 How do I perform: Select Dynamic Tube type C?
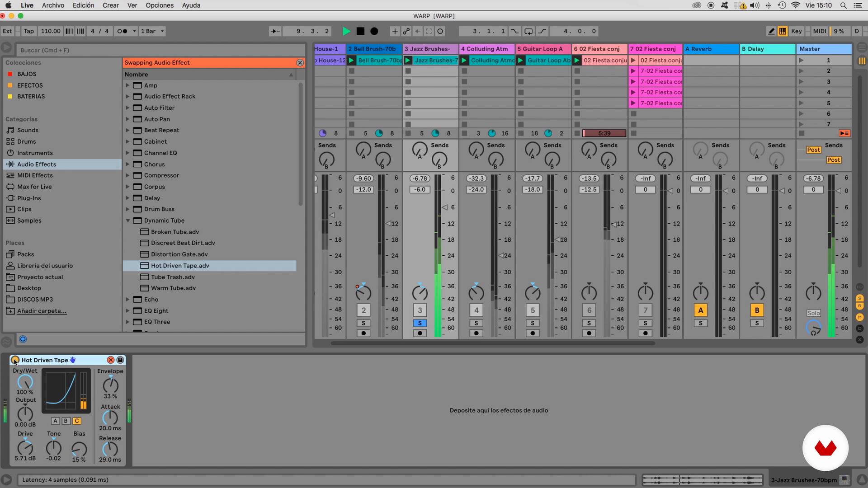coord(77,421)
